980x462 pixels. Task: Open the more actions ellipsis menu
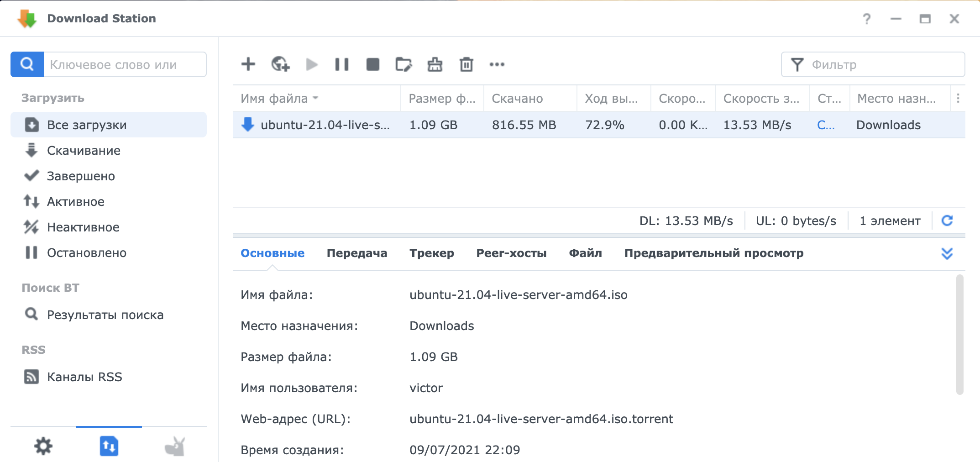(497, 64)
